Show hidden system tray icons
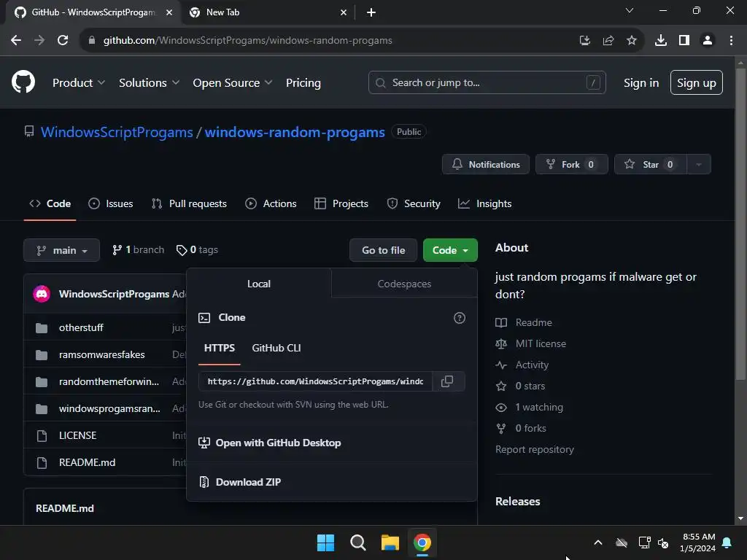Screen dimensions: 747x560 598,542
